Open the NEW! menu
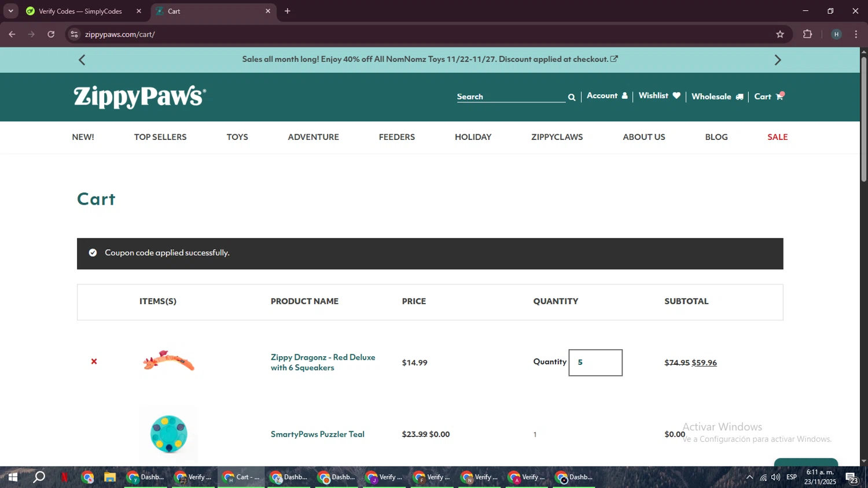Viewport: 868px width, 488px height. coord(83,137)
